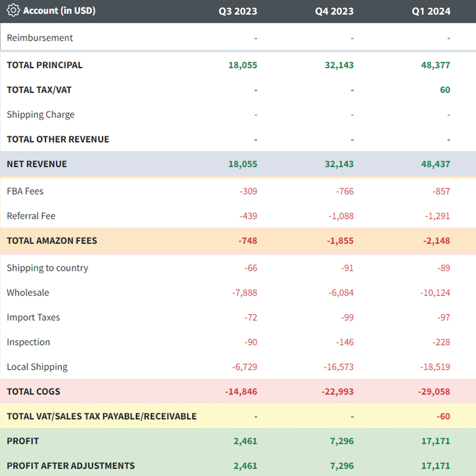Screen dimensions: 476x476
Task: Click Total Principal value 48,377
Action: [436, 65]
